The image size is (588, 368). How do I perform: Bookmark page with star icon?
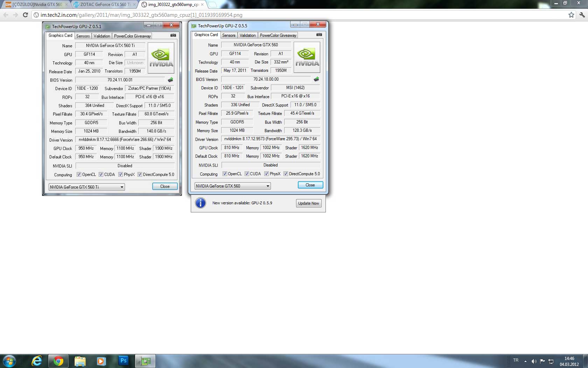[x=571, y=15]
